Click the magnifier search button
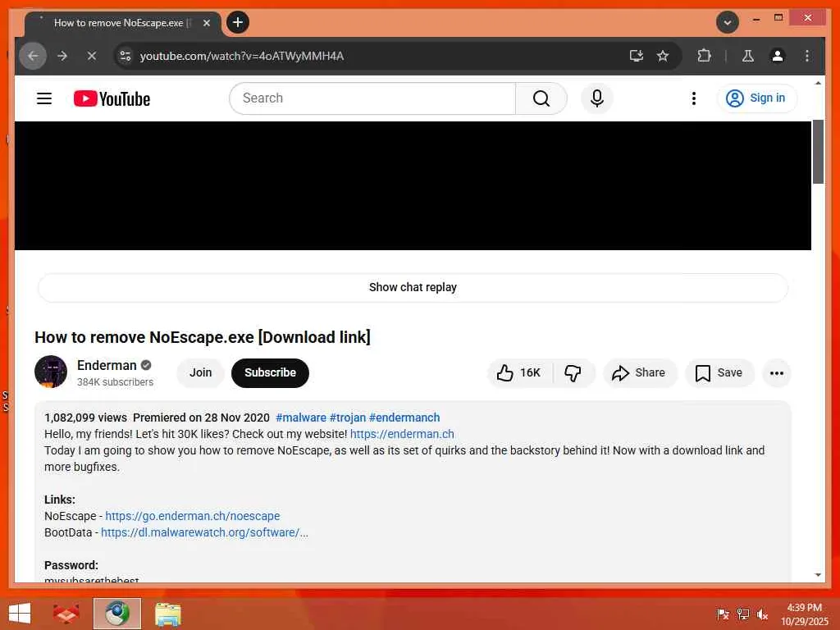The height and width of the screenshot is (630, 840). (541, 98)
